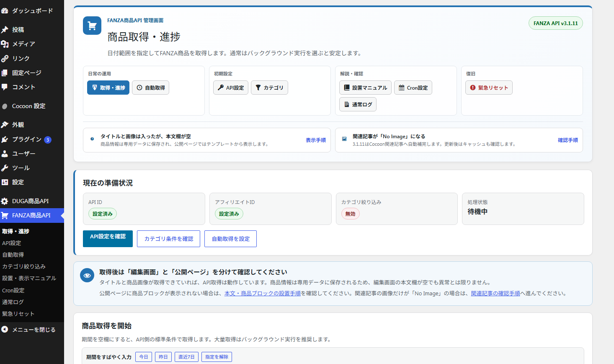Open 自動取得 button with clock icon
The image size is (614, 364).
pyautogui.click(x=151, y=88)
